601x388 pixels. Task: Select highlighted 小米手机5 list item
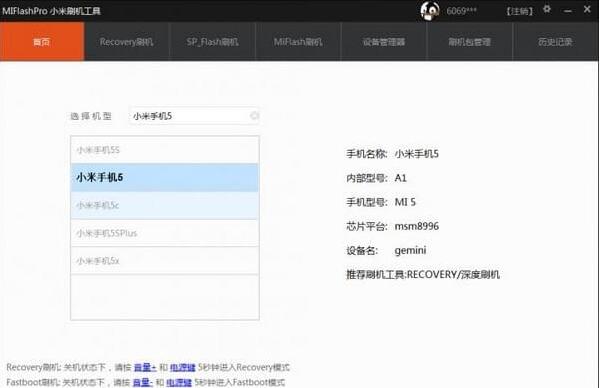pos(165,178)
